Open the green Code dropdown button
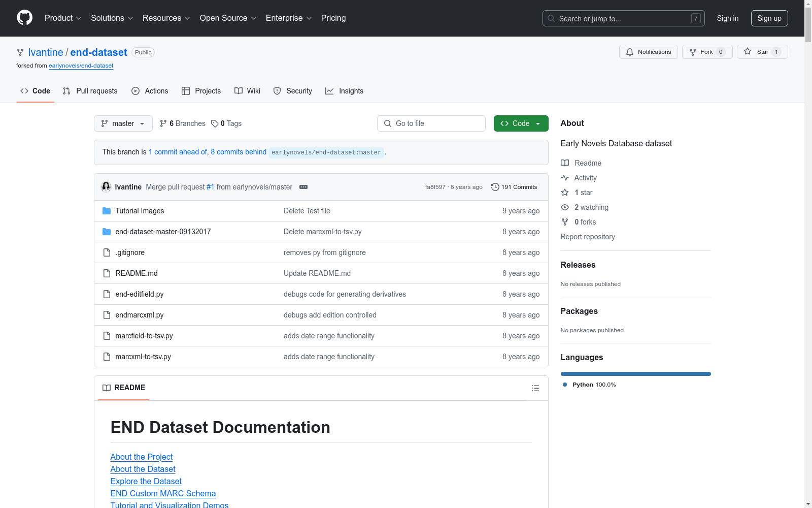The height and width of the screenshot is (508, 812). coord(521,123)
